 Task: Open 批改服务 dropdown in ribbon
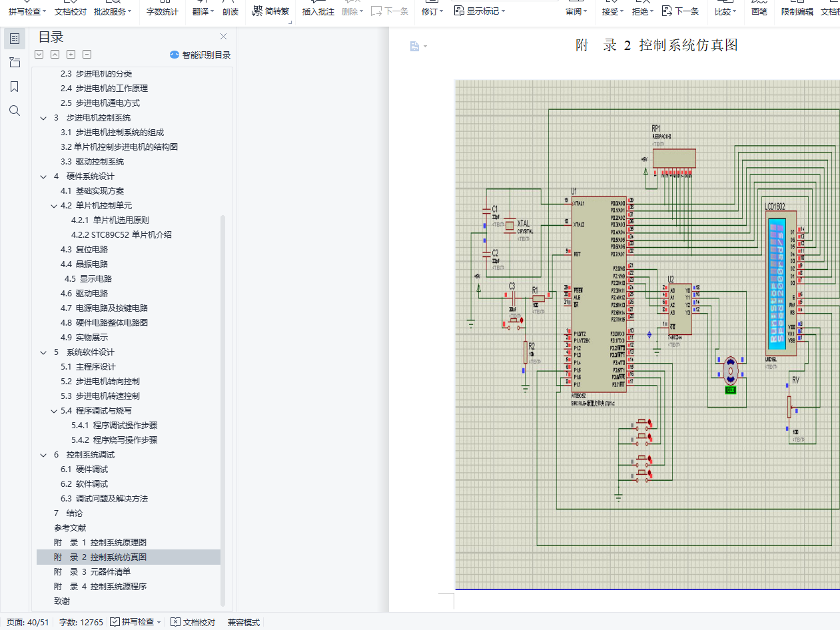pos(113,11)
